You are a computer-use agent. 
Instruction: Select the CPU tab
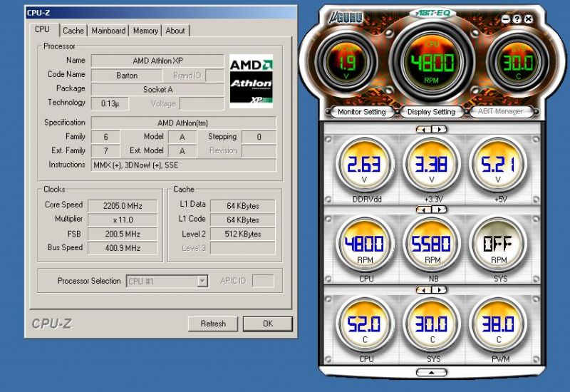43,29
